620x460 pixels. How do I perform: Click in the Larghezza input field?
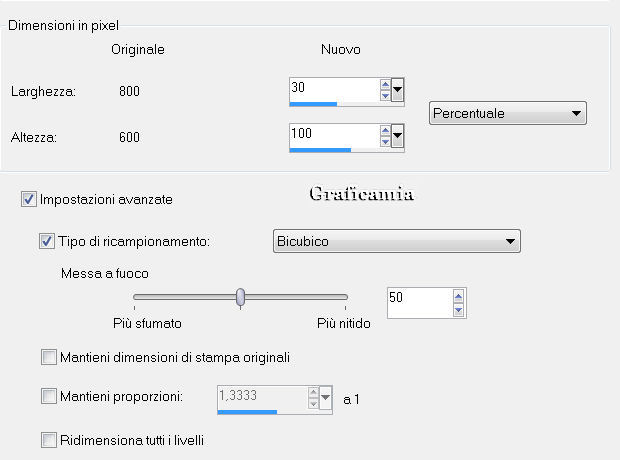tap(332, 89)
